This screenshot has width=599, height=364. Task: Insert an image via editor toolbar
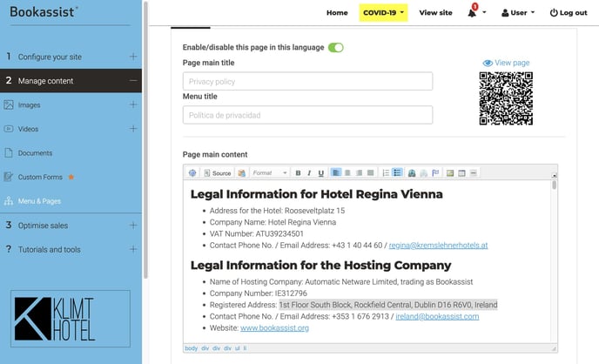pyautogui.click(x=450, y=173)
